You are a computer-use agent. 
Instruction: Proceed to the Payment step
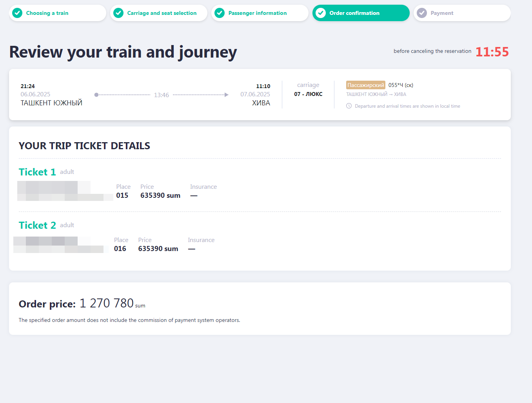(x=442, y=13)
